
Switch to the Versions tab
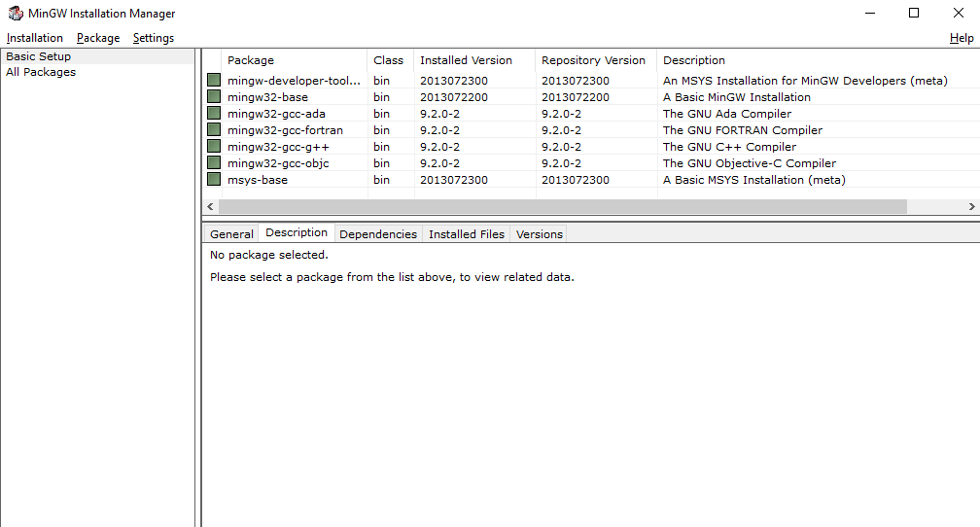(540, 233)
